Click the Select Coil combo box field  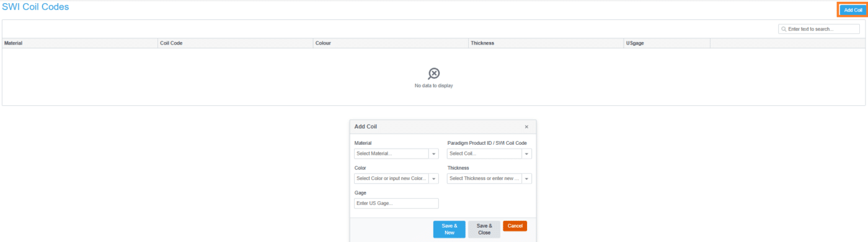pyautogui.click(x=484, y=153)
